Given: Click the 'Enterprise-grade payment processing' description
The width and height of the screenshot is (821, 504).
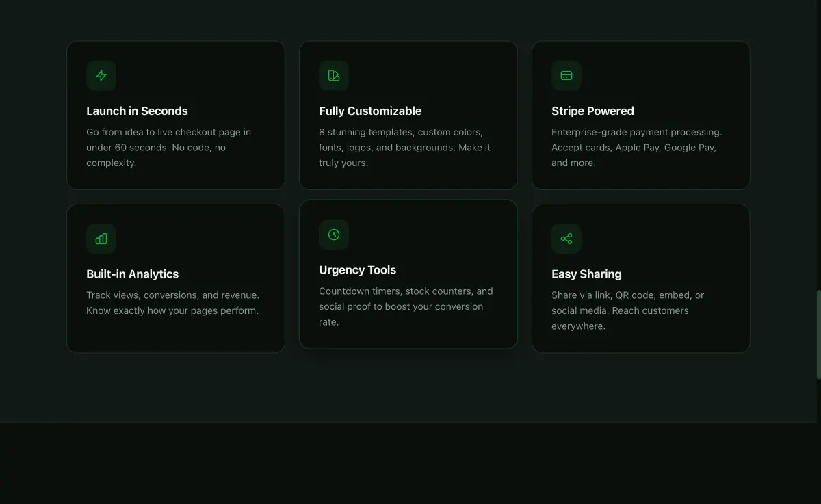Looking at the screenshot, I should pos(636,147).
